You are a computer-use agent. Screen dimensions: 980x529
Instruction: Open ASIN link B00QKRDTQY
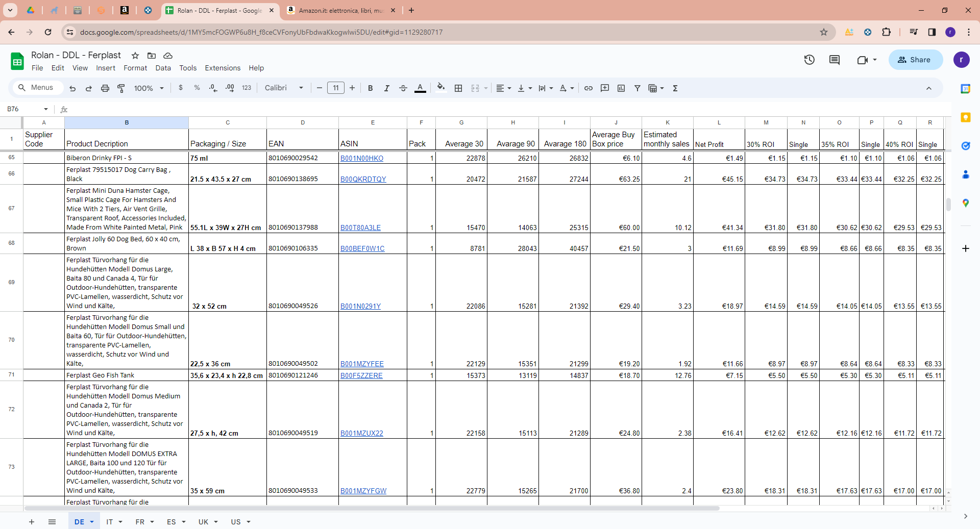tap(363, 179)
